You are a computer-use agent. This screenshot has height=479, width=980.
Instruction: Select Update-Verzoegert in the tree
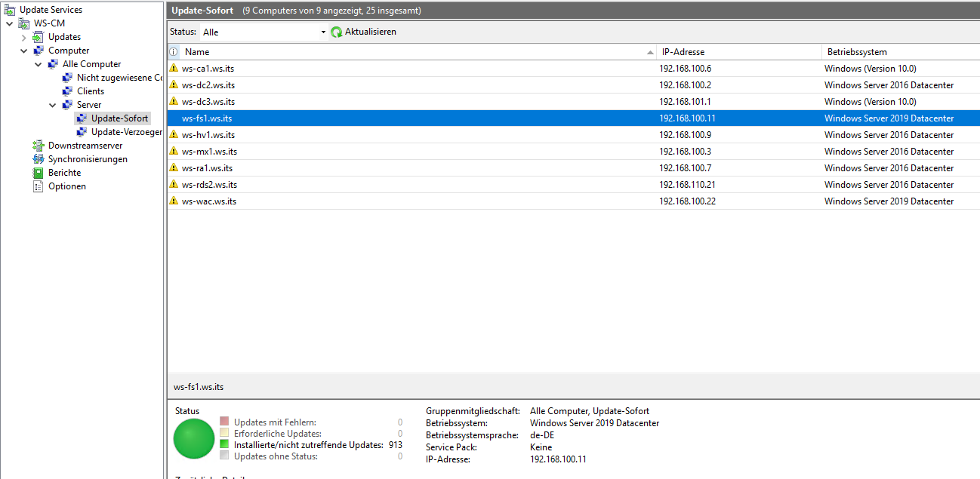[127, 132]
